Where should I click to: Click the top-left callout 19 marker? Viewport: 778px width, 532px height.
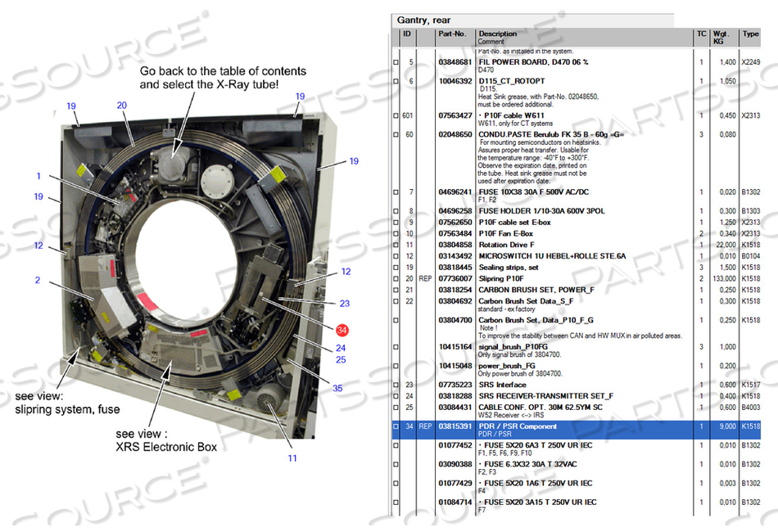70,106
